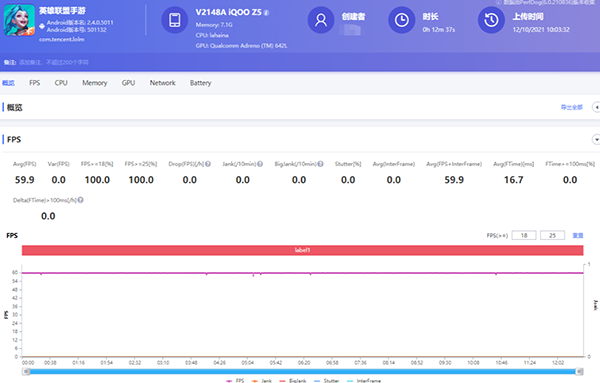Click the duration clock icon
Screen dimensions: 600x383
click(401, 20)
